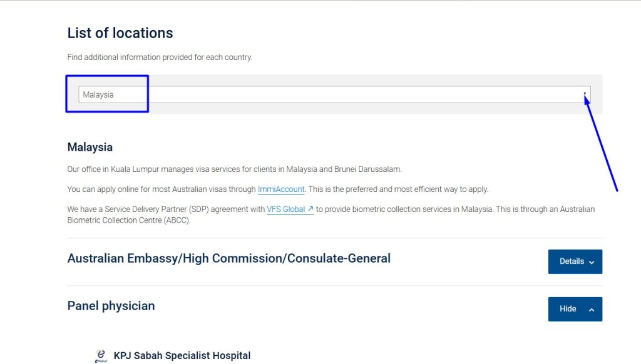Image resolution: width=641 pixels, height=364 pixels.
Task: Click the List of locations heading
Action: click(x=120, y=33)
